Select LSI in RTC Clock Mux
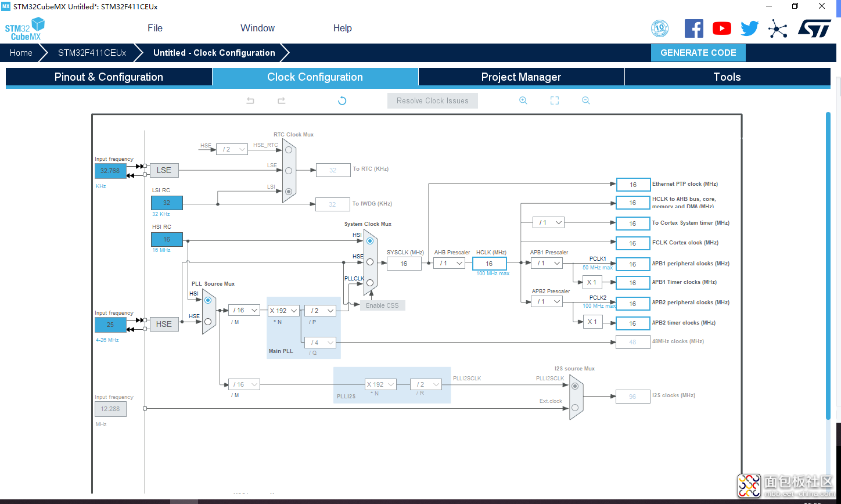 pos(289,191)
